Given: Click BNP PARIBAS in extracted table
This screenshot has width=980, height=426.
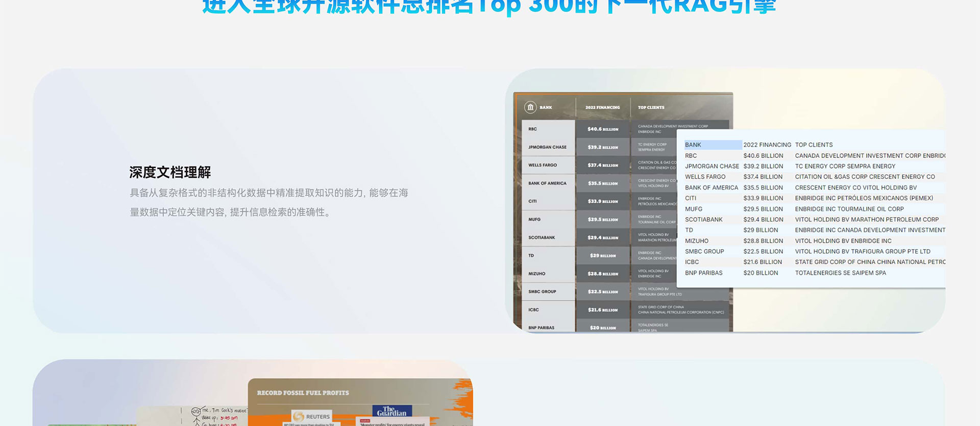Looking at the screenshot, I should (x=703, y=273).
